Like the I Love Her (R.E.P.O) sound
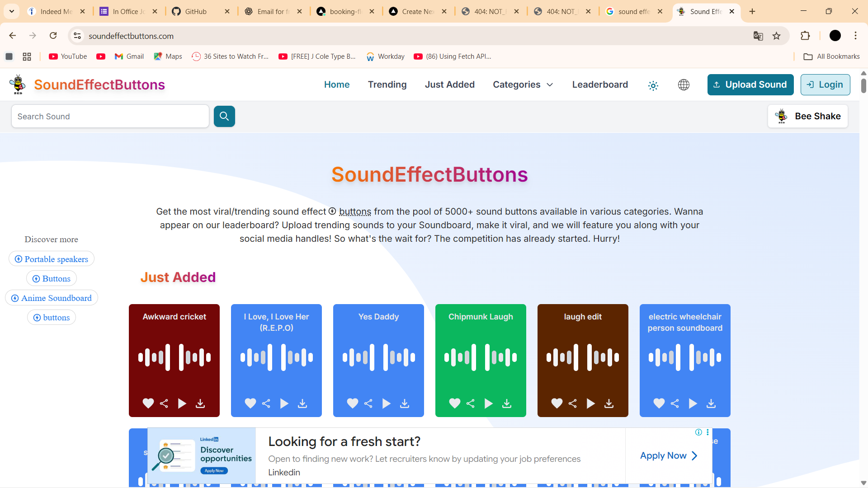Viewport: 868px width, 488px height. point(250,403)
